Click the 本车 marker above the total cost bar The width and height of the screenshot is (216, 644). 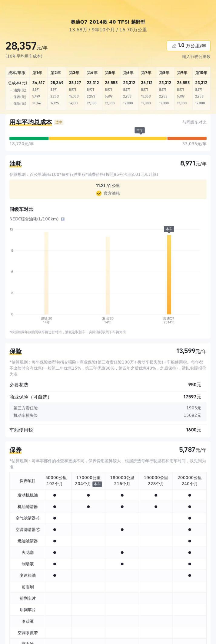coord(140,130)
